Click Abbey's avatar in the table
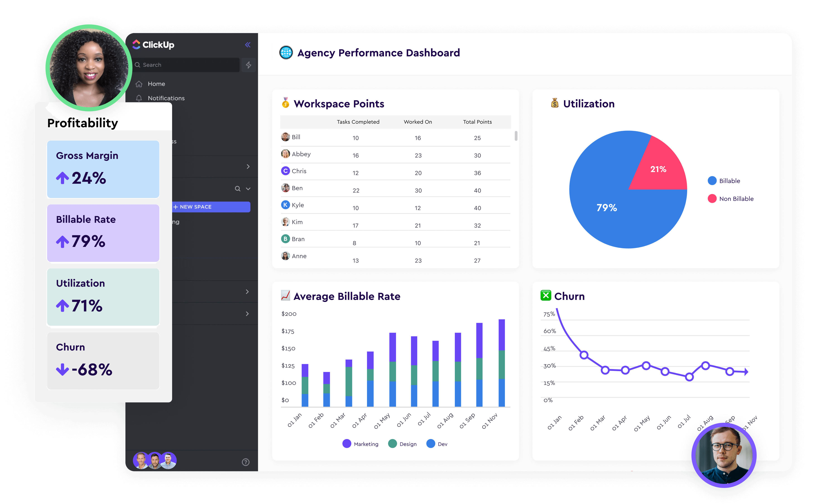830x504 pixels. 285,154
